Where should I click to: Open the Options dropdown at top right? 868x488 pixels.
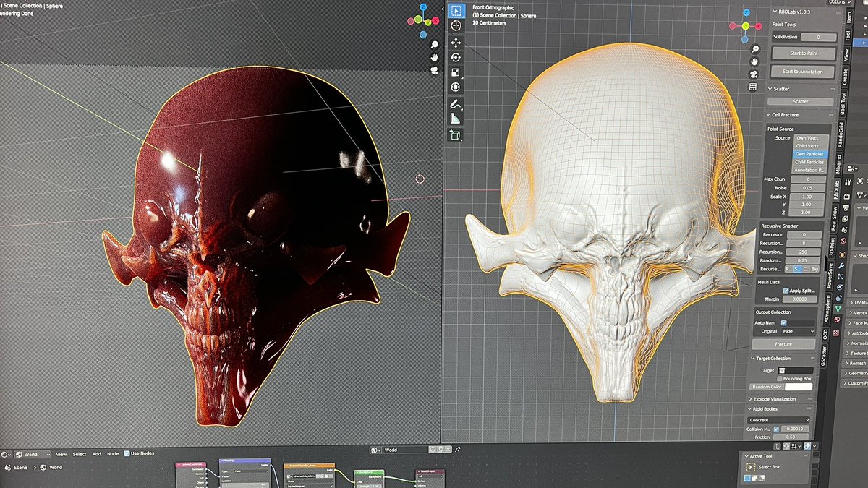(839, 2)
